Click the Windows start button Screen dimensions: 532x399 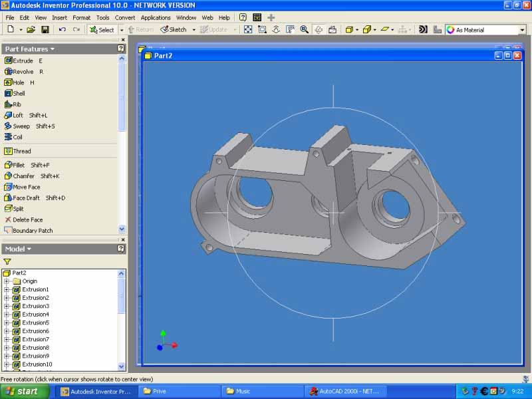point(23,392)
